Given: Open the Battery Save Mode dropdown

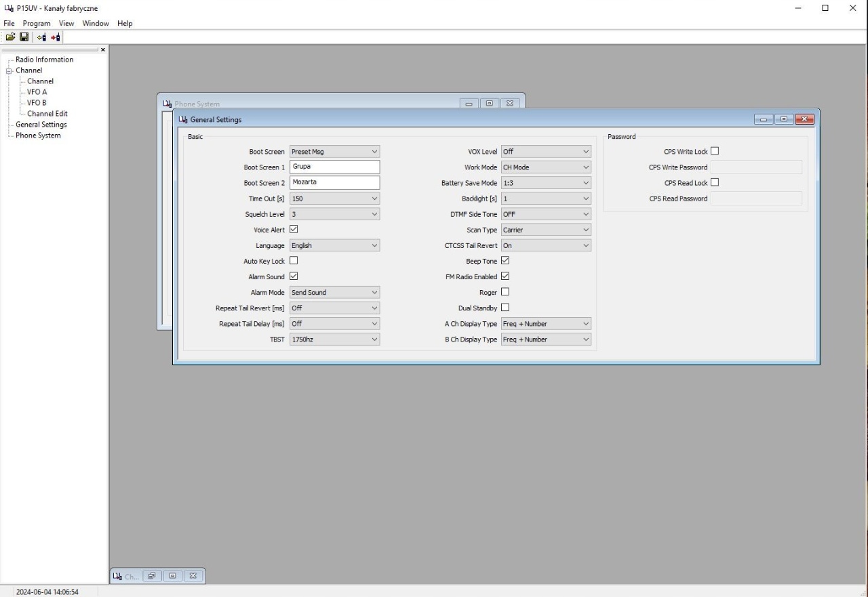Looking at the screenshot, I should (546, 183).
